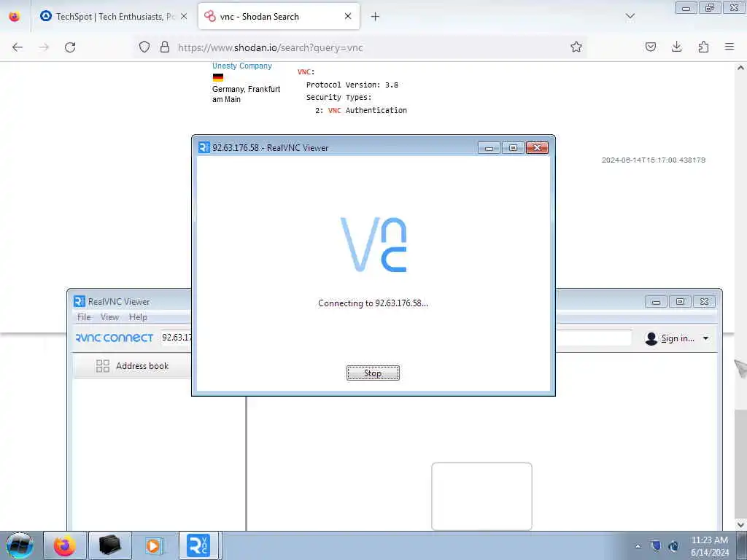Close the vnc - Shodan Search tab
This screenshot has width=747, height=560.
348,16
